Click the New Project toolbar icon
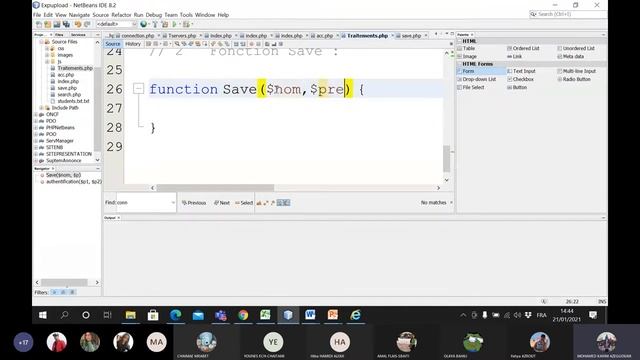This screenshot has height=360, width=640. point(48,24)
